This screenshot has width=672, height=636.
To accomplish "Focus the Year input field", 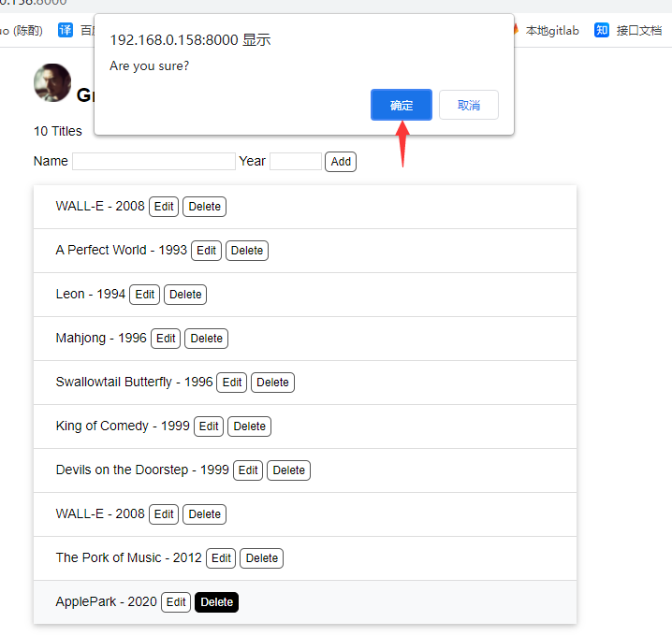I will click(x=295, y=161).
